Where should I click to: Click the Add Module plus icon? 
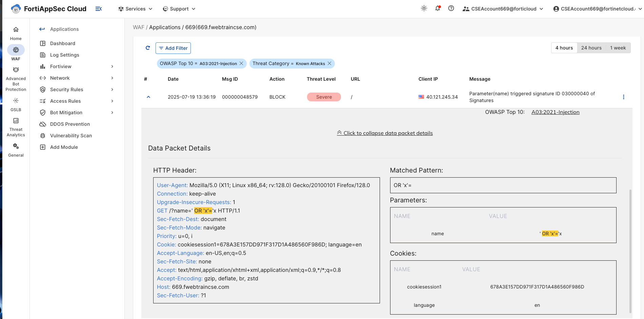(x=43, y=147)
